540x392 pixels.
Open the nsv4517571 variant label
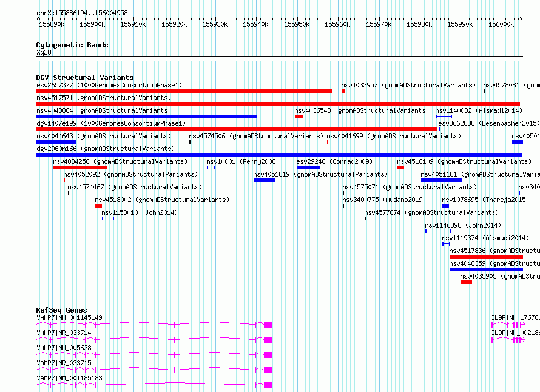point(104,98)
